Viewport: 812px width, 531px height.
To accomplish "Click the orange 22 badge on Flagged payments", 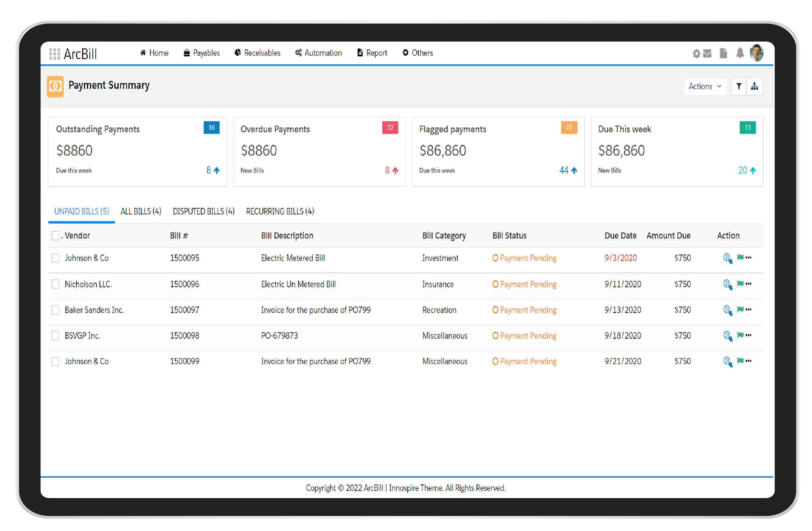I will pos(569,128).
